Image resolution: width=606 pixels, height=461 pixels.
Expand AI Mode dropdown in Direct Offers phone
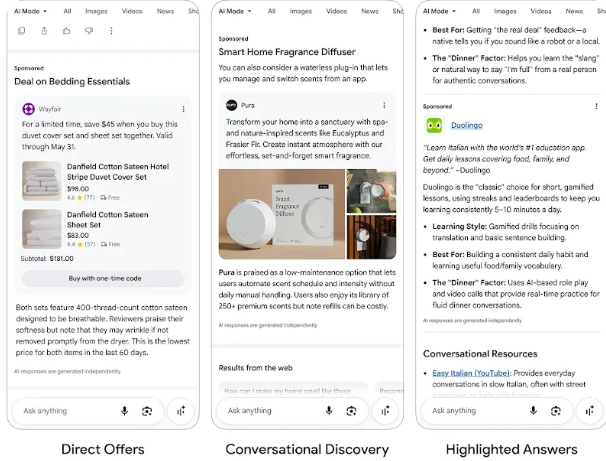(31, 11)
